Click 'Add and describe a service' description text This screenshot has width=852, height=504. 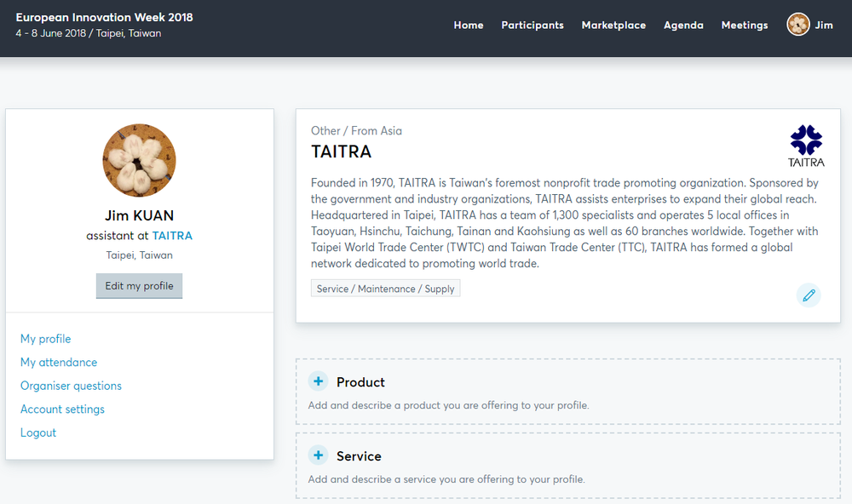click(x=446, y=479)
